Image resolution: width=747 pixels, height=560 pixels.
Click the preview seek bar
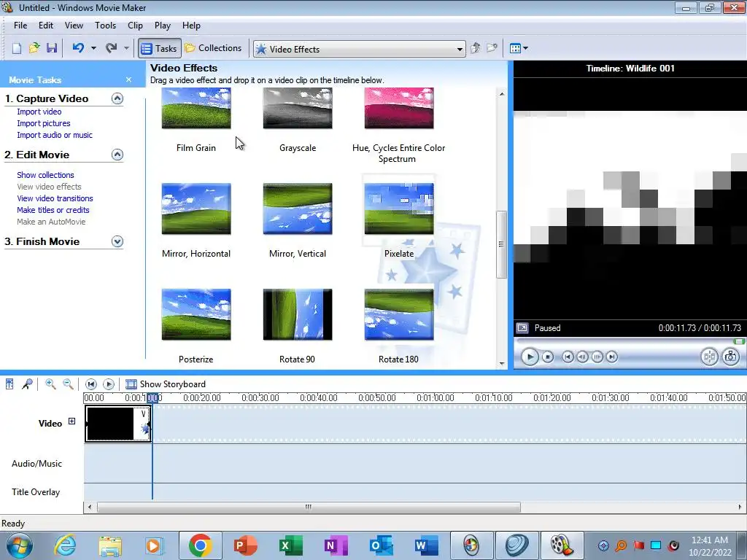point(630,341)
